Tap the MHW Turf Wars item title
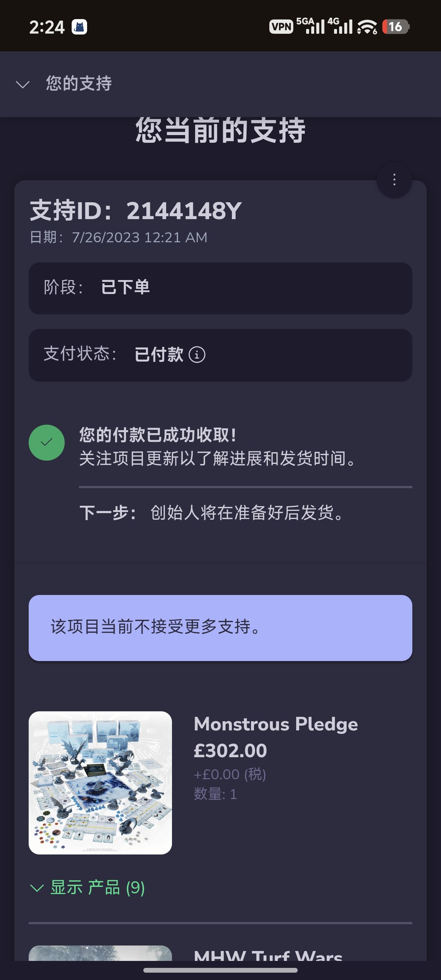 pos(268,955)
